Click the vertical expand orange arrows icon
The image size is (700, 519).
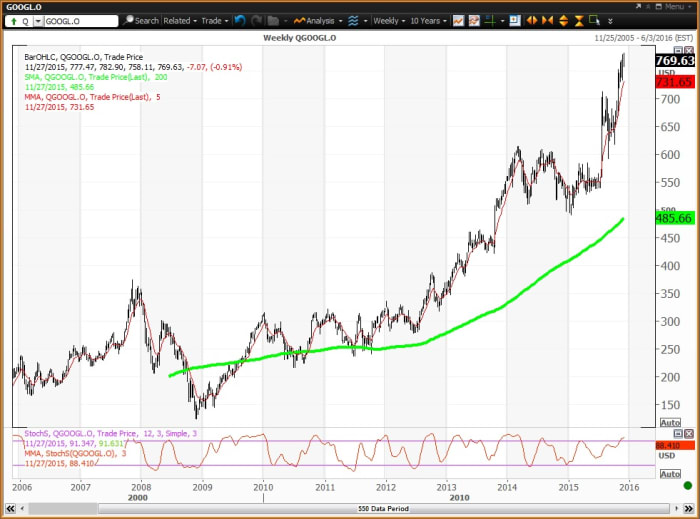[x=563, y=20]
